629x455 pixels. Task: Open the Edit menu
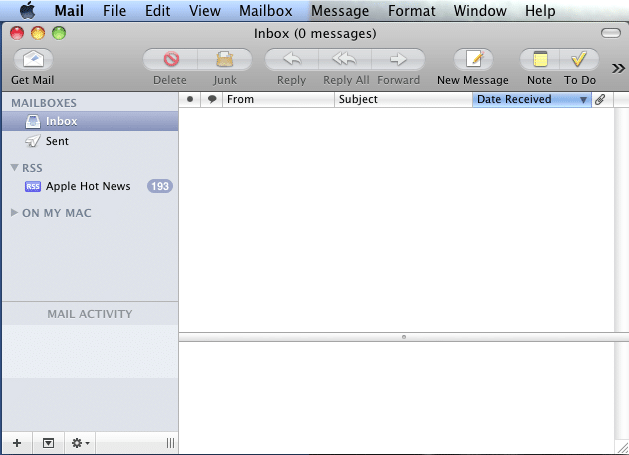click(x=158, y=11)
